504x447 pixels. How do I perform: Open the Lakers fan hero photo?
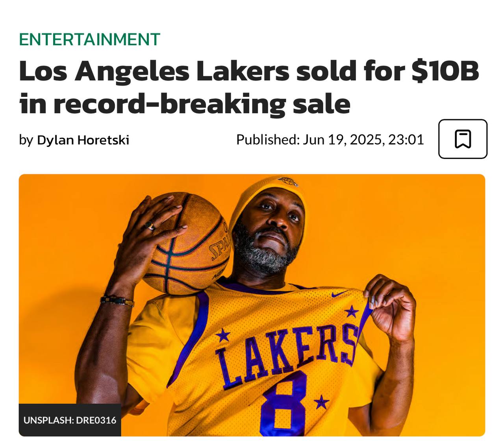[x=252, y=305]
